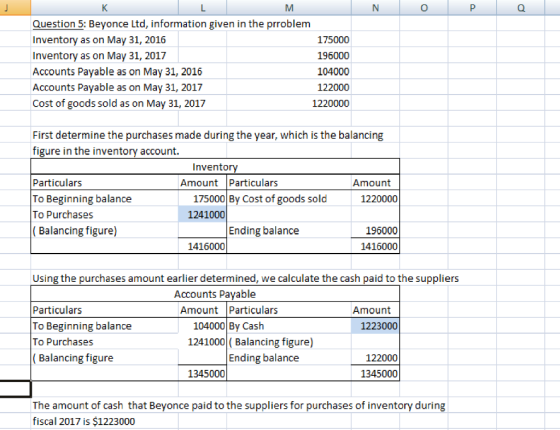Select column L header
Image resolution: width=560 pixels, height=430 pixels.
[202, 8]
